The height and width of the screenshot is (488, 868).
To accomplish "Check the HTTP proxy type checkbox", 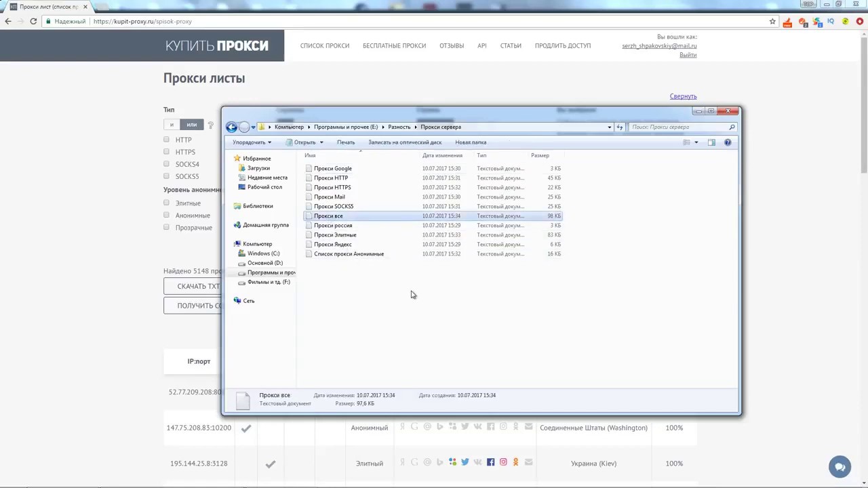I will 166,140.
